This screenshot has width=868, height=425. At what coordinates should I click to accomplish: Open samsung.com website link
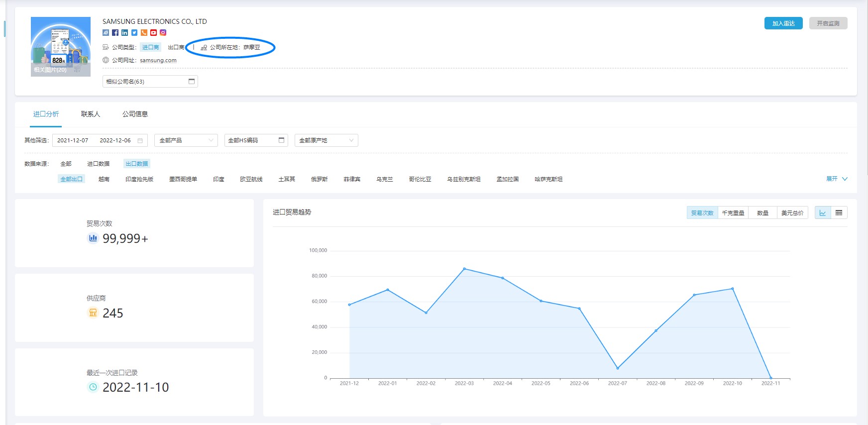[158, 60]
